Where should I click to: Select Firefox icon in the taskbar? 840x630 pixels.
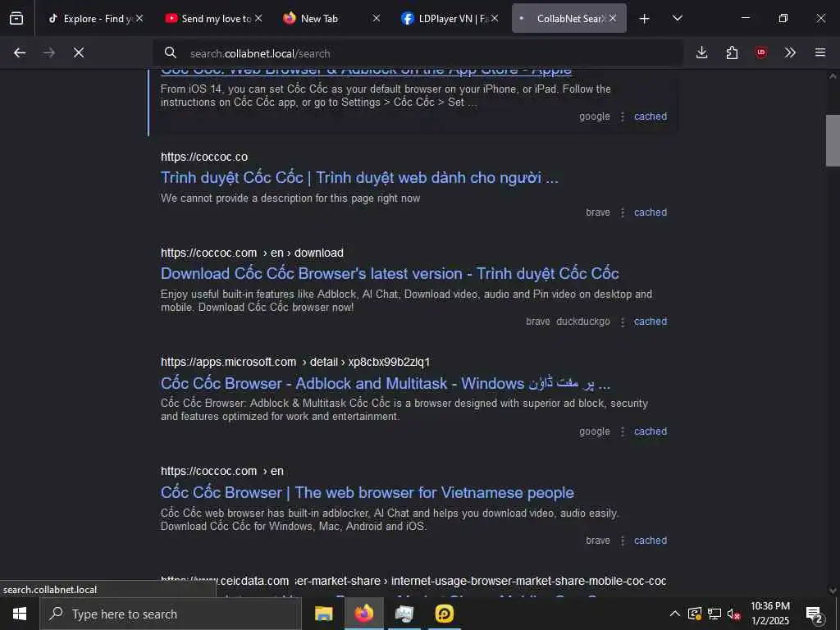coord(363,614)
